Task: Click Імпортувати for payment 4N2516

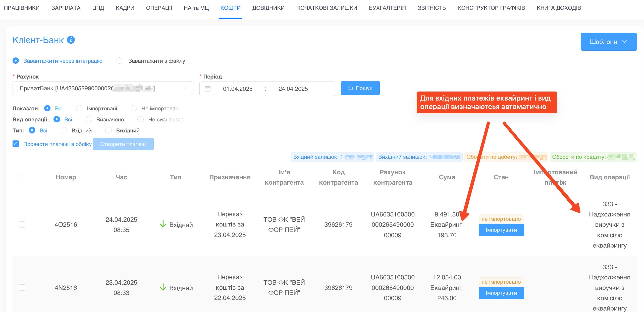Action: coord(501,293)
